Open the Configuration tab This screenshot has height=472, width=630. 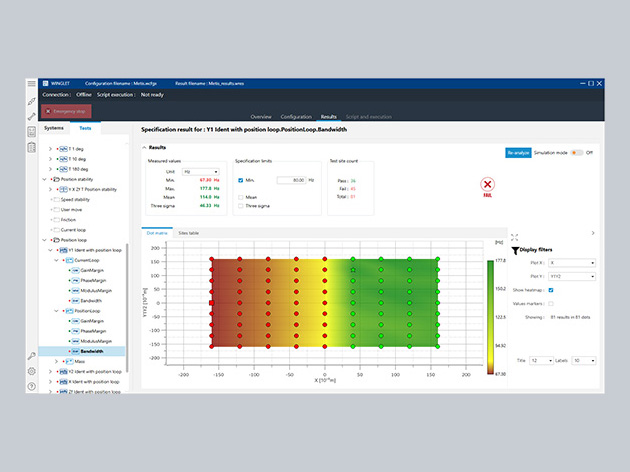[x=296, y=117]
